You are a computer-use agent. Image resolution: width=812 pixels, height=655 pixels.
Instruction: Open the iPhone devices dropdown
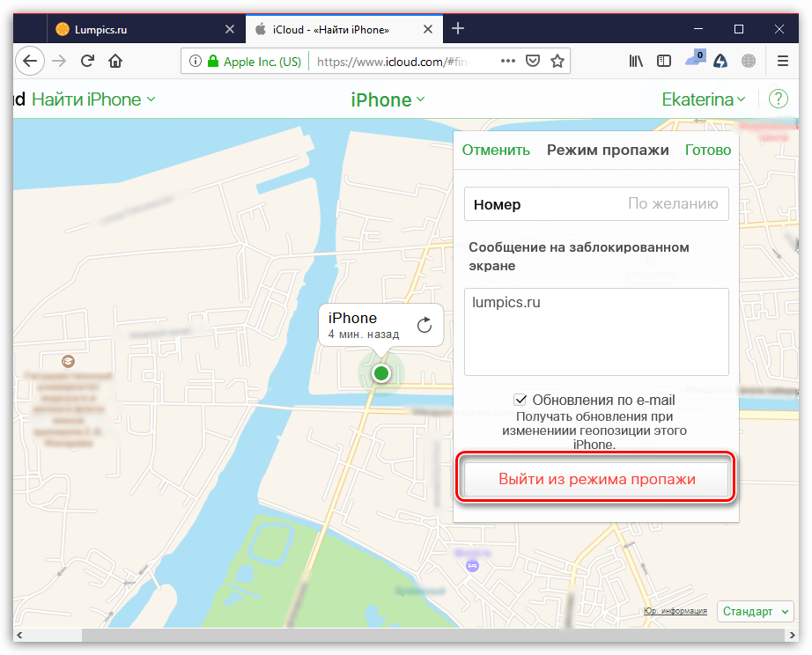click(388, 99)
